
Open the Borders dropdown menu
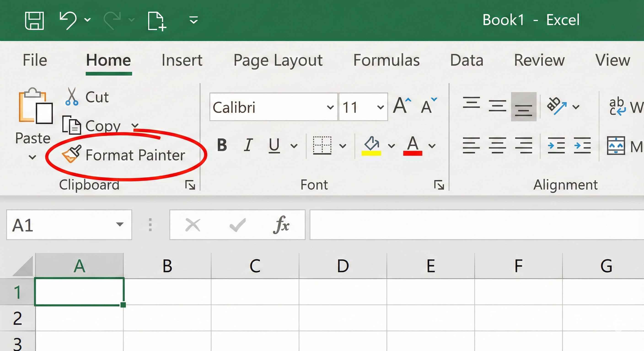343,146
